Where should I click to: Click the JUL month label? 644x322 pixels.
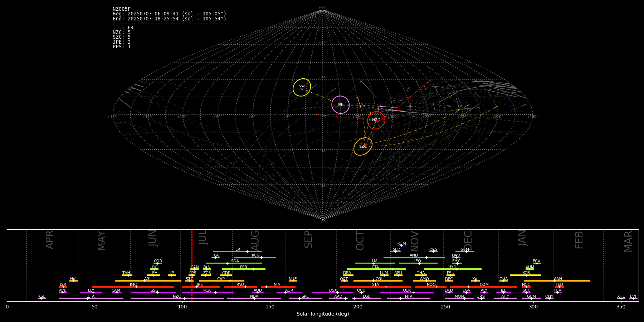click(203, 237)
